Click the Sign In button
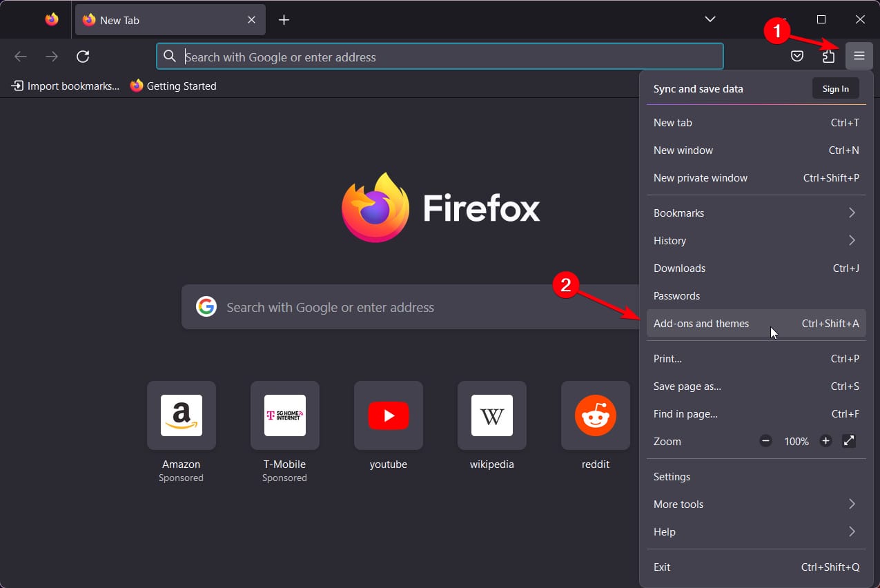880x588 pixels. coord(835,88)
